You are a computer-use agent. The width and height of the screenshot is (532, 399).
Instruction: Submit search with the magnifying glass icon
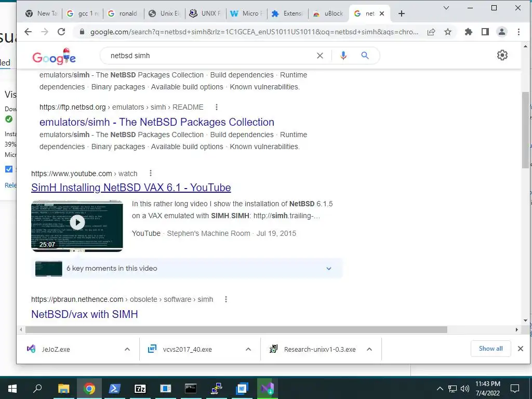coord(365,56)
